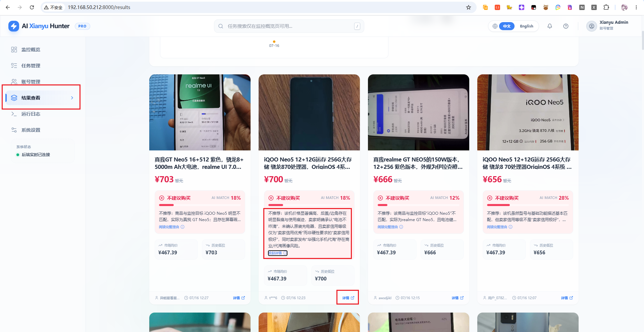The width and height of the screenshot is (644, 332).
Task: Switch the language to 中文
Action: [507, 26]
